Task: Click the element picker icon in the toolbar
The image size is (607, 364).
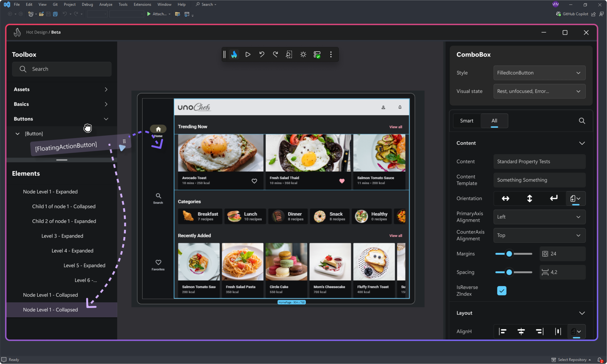Action: [x=288, y=54]
